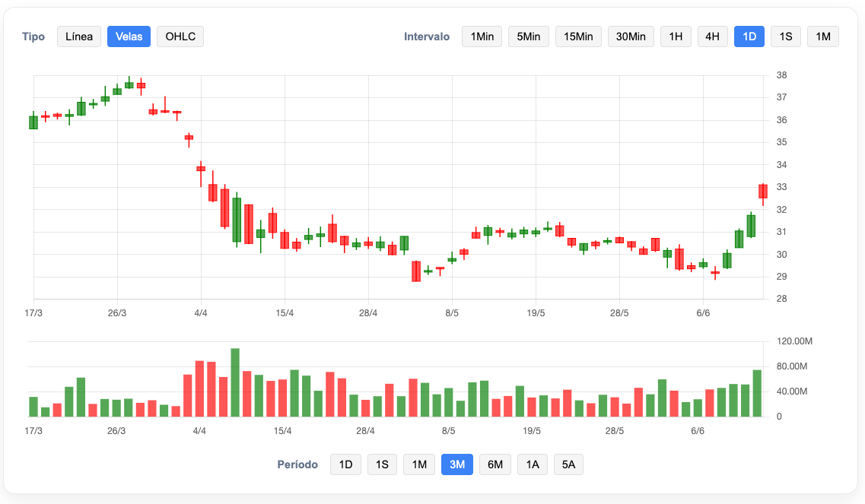Select the Velas chart type

pos(129,36)
